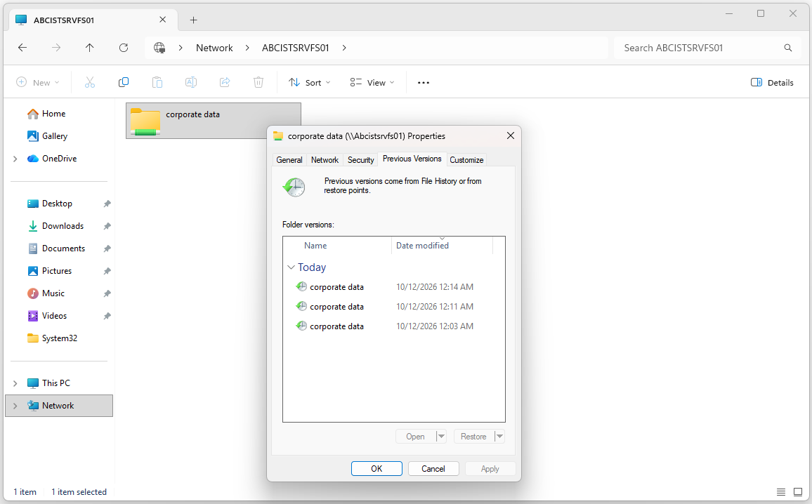Toggle the Details pane button

pyautogui.click(x=772, y=83)
